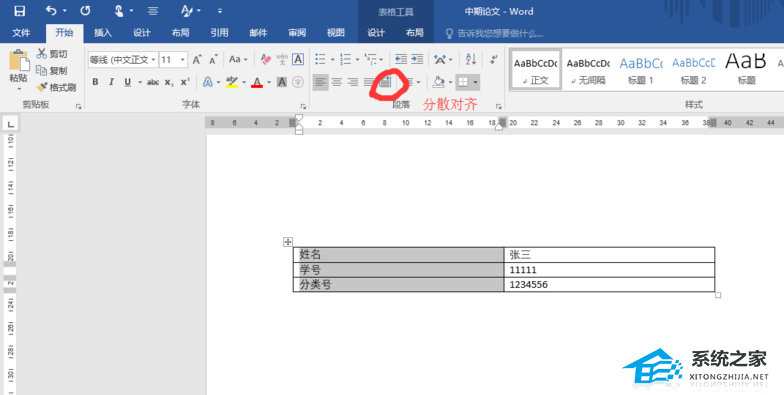Toggle Italic formatting

[x=112, y=82]
